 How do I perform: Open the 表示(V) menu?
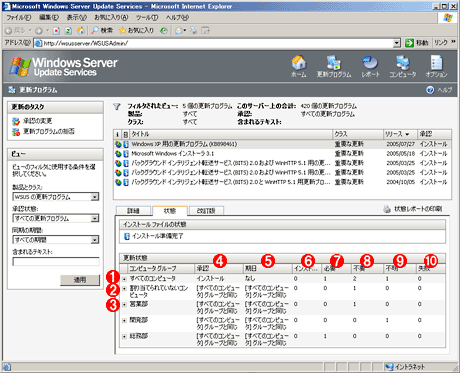point(76,17)
